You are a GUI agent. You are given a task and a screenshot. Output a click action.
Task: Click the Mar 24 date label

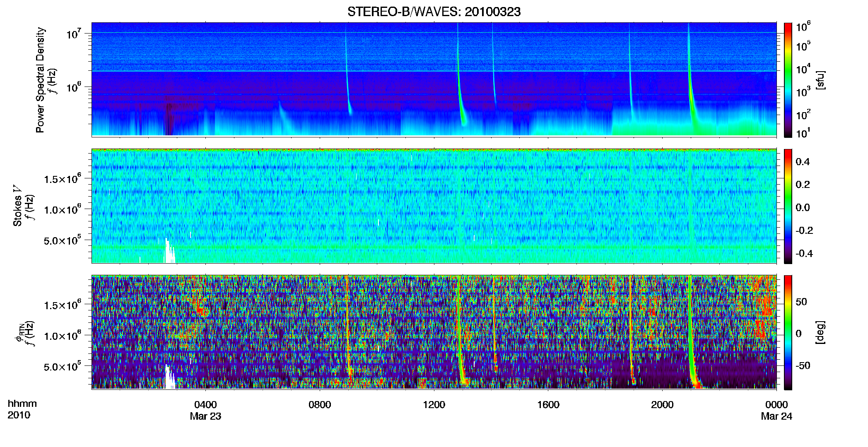coord(776,416)
